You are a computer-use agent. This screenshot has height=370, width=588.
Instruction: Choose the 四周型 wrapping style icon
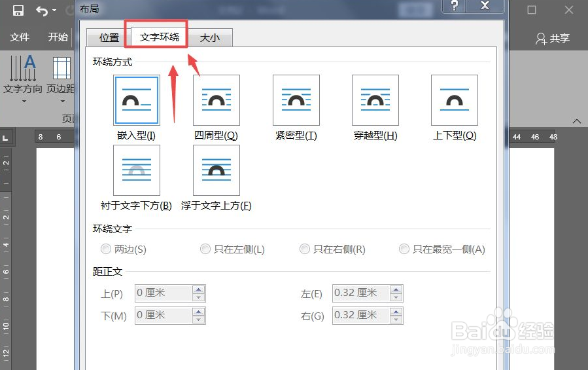coord(216,100)
